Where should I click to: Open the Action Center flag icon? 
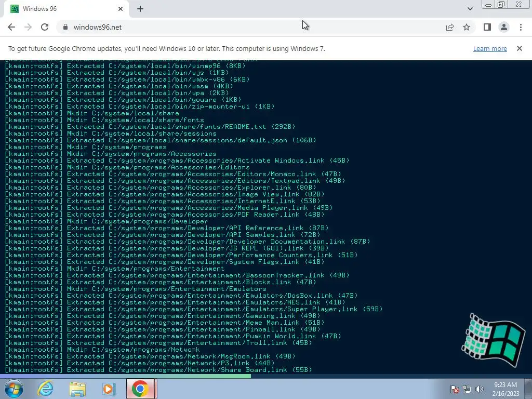click(454, 389)
